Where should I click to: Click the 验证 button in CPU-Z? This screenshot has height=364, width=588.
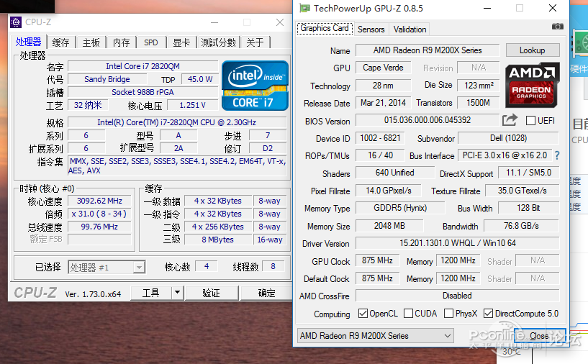[212, 293]
